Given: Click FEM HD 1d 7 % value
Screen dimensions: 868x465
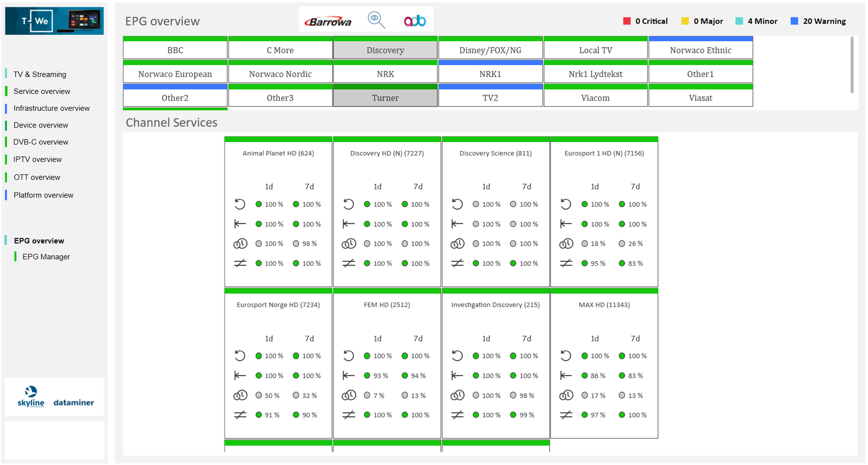Looking at the screenshot, I should tap(379, 396).
